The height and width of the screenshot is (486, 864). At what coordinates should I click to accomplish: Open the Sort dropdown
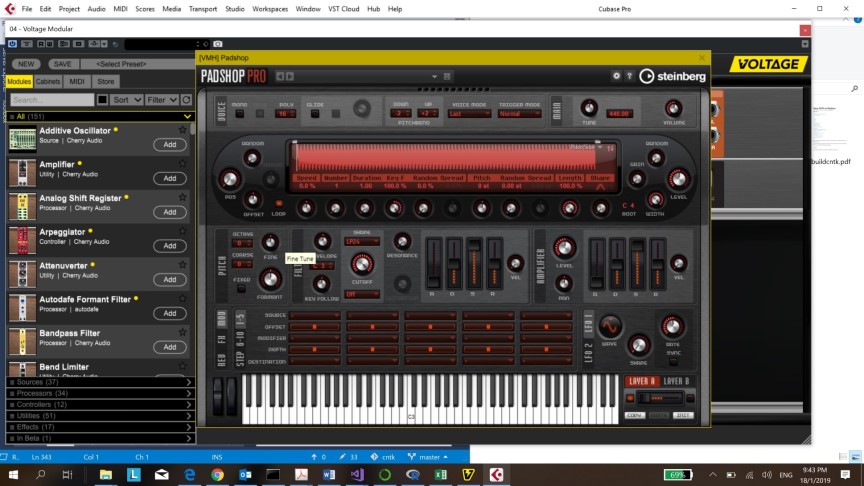point(127,100)
